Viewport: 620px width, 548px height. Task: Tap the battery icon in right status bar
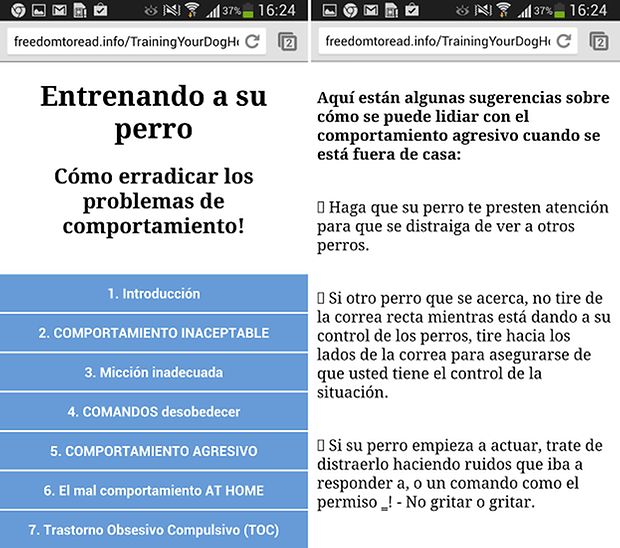click(560, 10)
